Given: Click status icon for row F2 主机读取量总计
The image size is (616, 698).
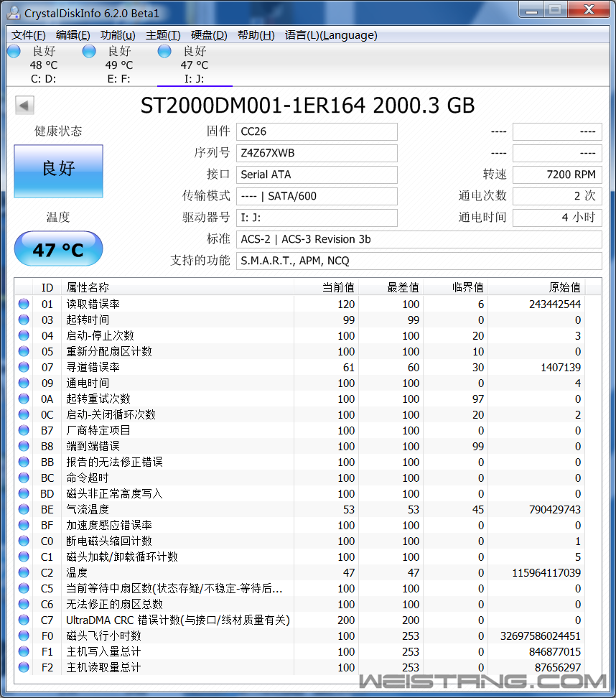Looking at the screenshot, I should click(x=24, y=667).
